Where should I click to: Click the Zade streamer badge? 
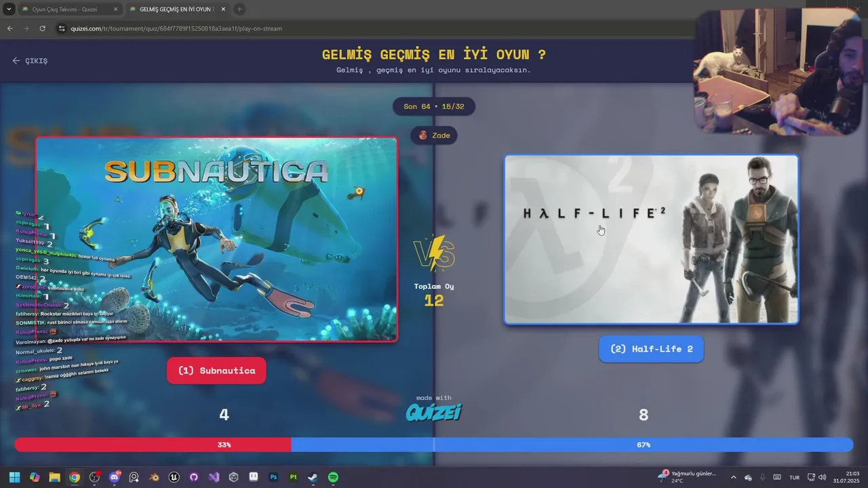[434, 135]
